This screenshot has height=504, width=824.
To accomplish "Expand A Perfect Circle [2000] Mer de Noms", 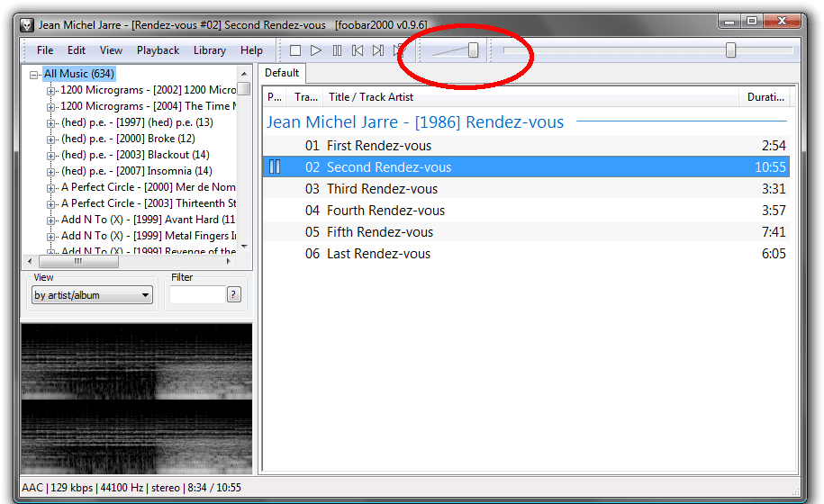I will tap(50, 188).
